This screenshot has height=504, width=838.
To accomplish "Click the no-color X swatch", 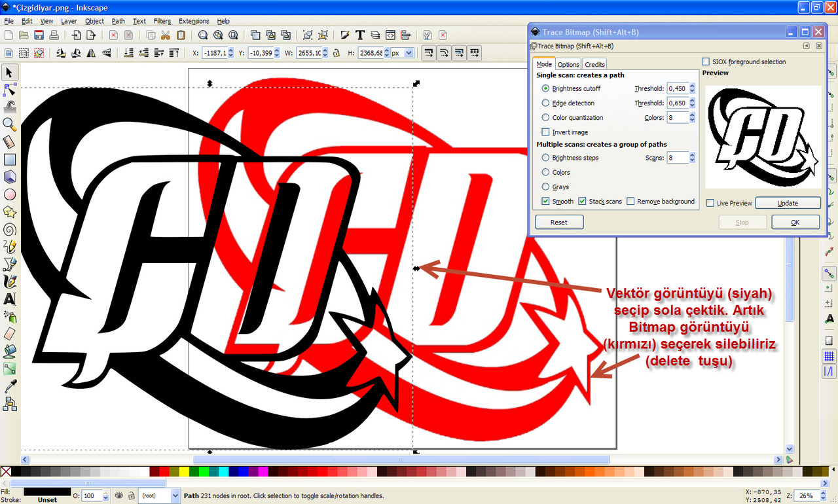I will click(x=6, y=472).
